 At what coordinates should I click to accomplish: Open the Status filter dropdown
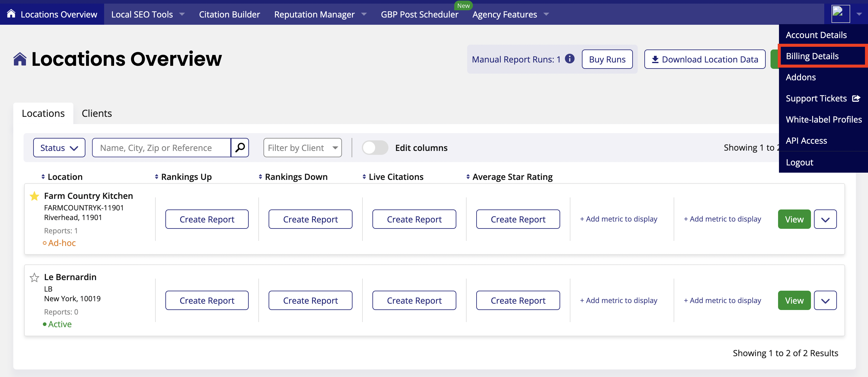coord(59,148)
